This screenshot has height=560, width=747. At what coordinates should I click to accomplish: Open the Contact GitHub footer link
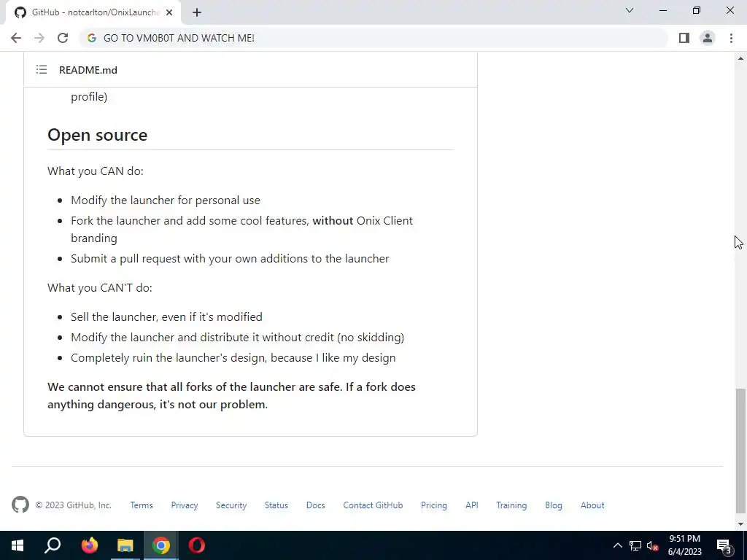point(373,505)
